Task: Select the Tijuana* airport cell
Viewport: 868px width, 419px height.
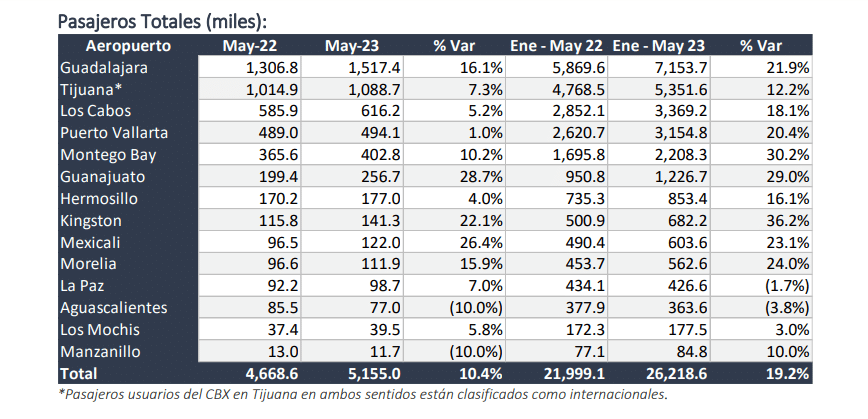Action: pyautogui.click(x=90, y=89)
